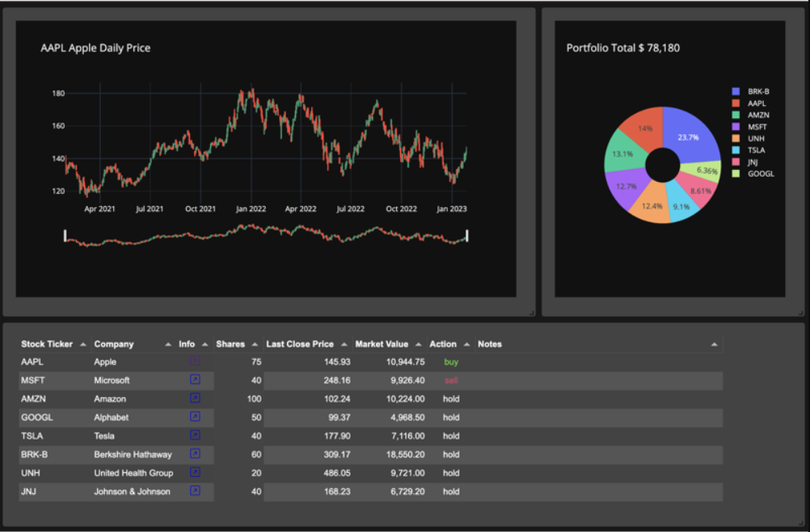Toggle GOOGL in the pie chart legend

click(753, 174)
